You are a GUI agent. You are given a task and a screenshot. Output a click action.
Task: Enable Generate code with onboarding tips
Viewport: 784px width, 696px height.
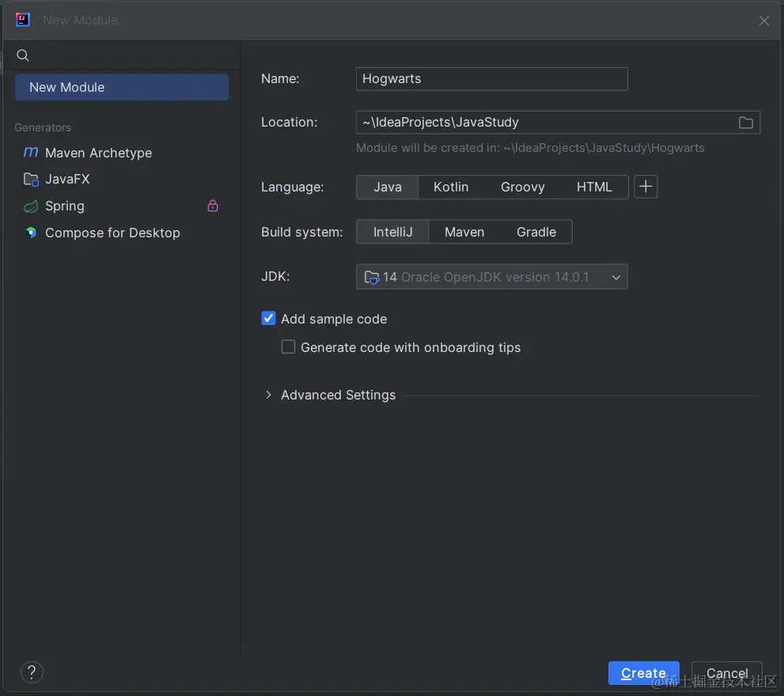[x=288, y=346]
